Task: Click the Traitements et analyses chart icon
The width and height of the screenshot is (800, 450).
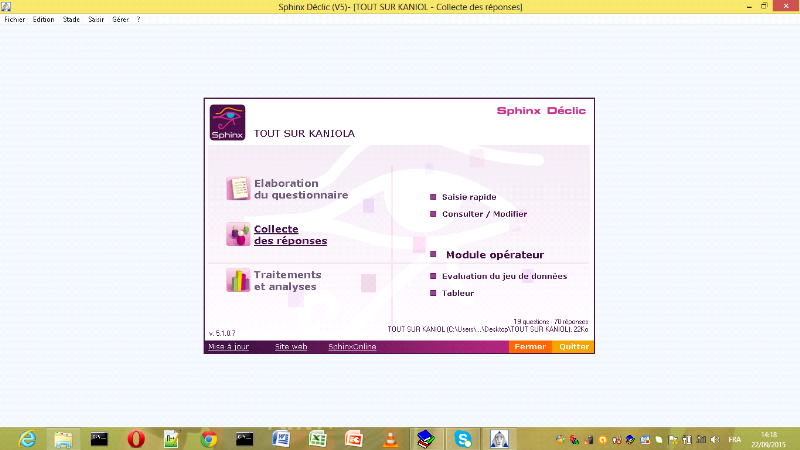Action: 237,280
